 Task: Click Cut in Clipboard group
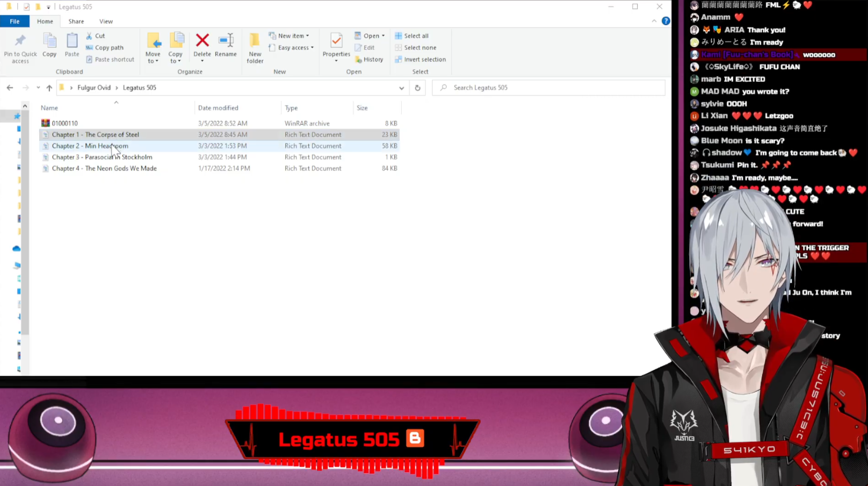(x=96, y=36)
